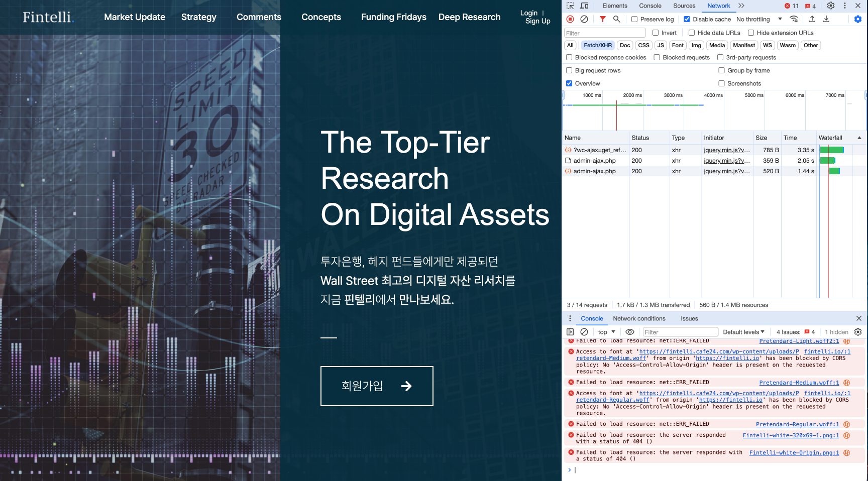Screen dimensions: 868x481
Task: Click the red error count badge
Action: pyautogui.click(x=792, y=6)
